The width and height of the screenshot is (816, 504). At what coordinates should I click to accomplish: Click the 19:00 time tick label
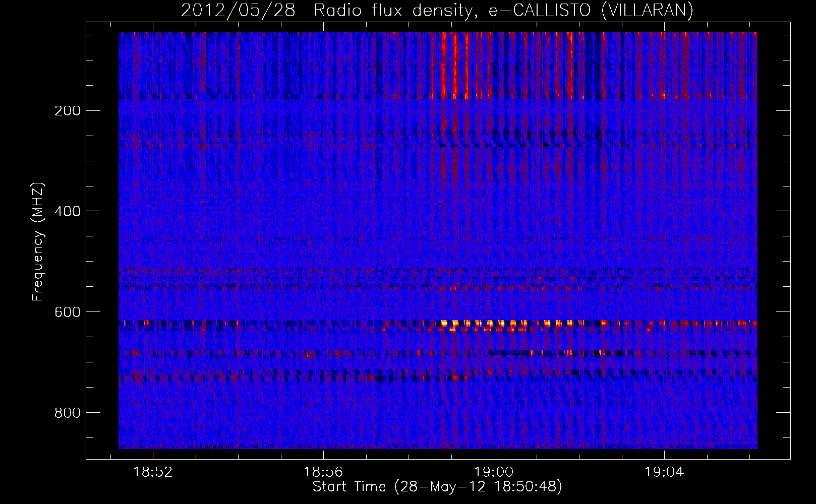point(494,472)
